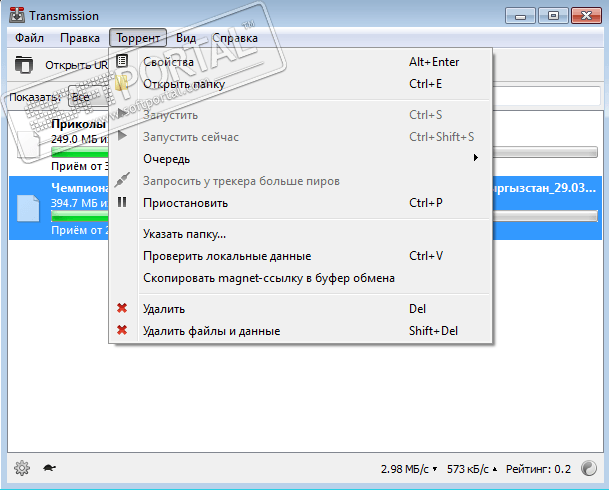
Task: Choose Проверить локальные данные
Action: tap(300, 256)
